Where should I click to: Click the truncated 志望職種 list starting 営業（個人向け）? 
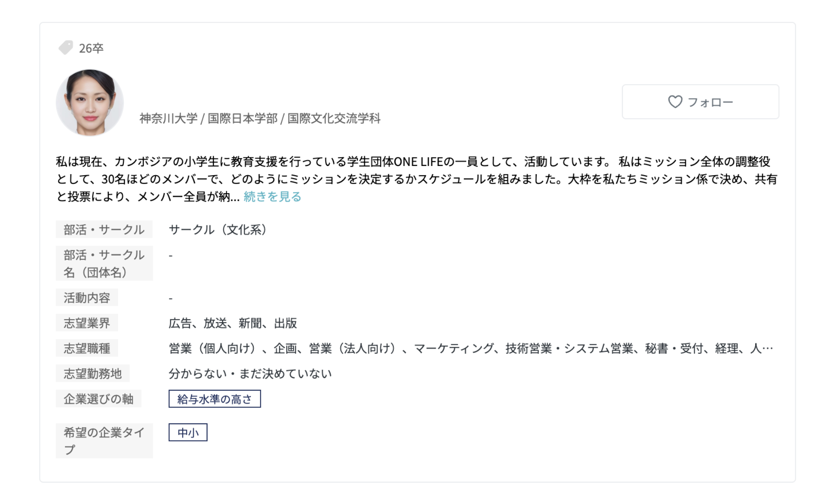(x=470, y=348)
